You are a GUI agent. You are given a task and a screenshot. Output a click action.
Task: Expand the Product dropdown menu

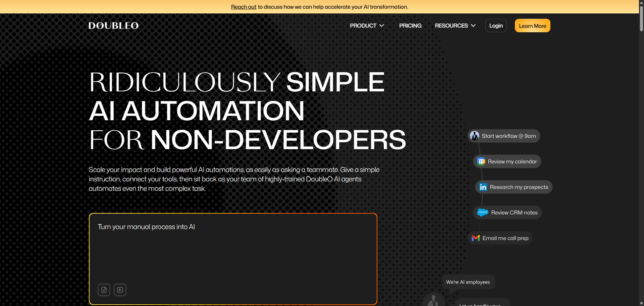click(367, 26)
